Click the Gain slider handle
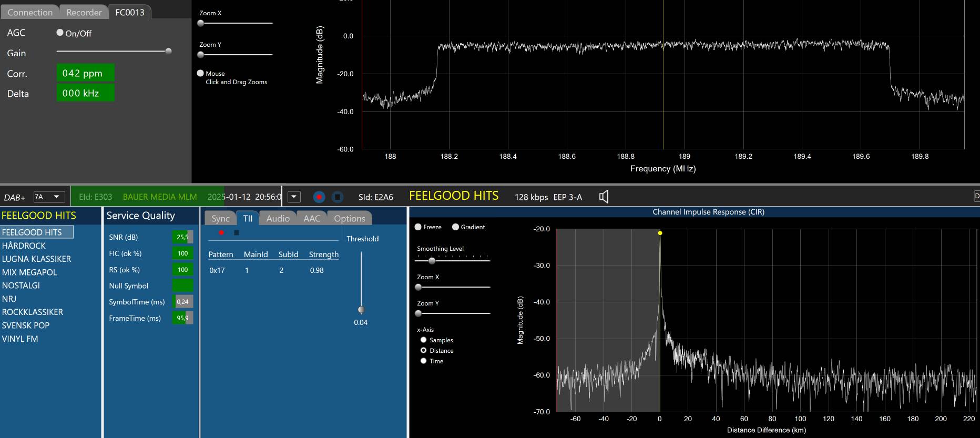The image size is (980, 438). (168, 51)
